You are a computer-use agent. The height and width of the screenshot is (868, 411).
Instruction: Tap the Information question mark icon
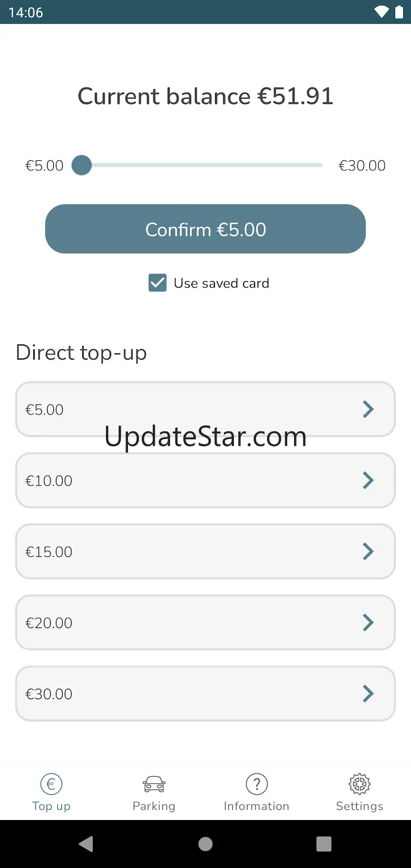257,784
